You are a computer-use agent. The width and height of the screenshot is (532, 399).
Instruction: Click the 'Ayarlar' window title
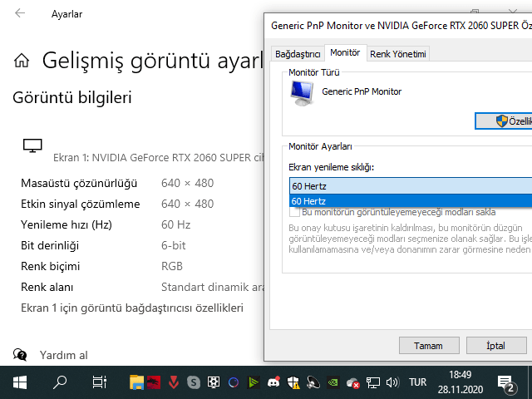66,14
